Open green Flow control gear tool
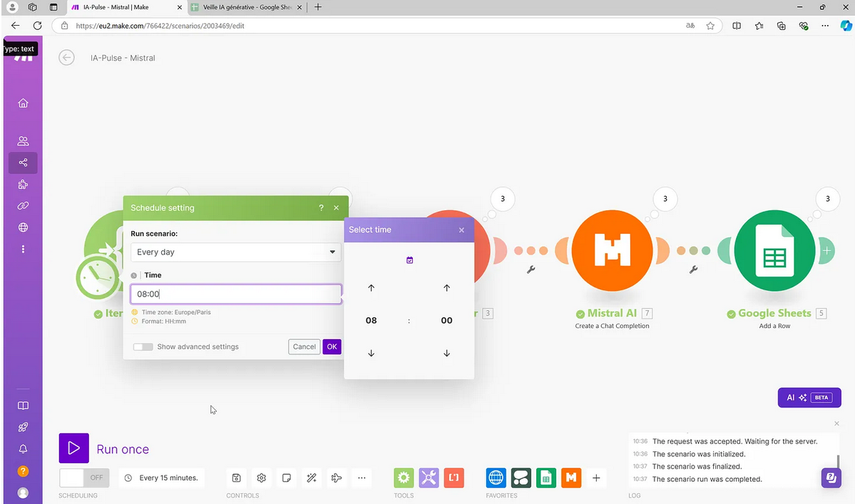855x504 pixels. click(x=404, y=478)
